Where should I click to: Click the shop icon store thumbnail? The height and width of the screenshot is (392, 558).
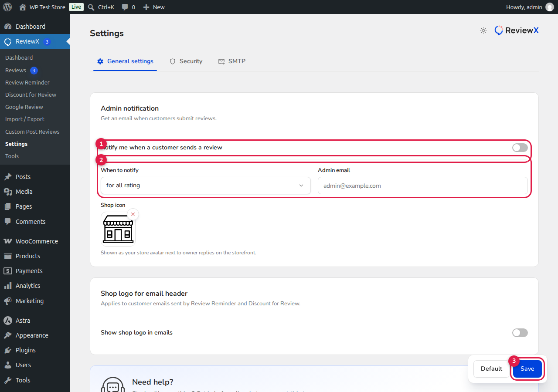pyautogui.click(x=118, y=229)
